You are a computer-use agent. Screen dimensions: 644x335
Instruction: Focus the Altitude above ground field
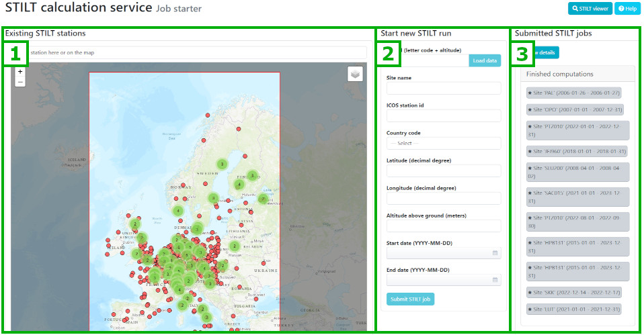coord(444,226)
